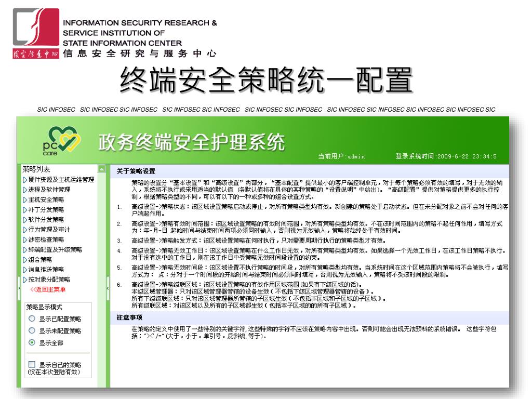Expand 硬件资源及主机运维管理 triangle
This screenshot has width=532, height=399.
tap(25, 180)
